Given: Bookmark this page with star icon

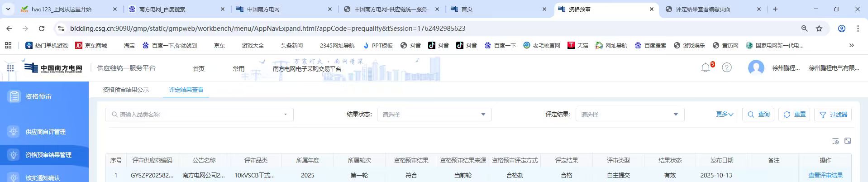Looking at the screenshot, I should (819, 29).
